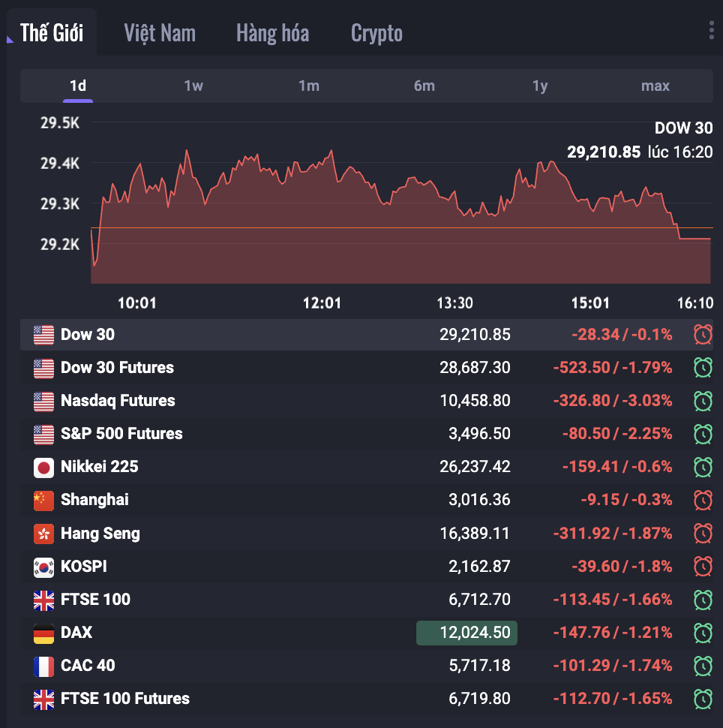Screen dimensions: 723x728
Task: Click the France flag beside CAC 40
Action: 44,666
